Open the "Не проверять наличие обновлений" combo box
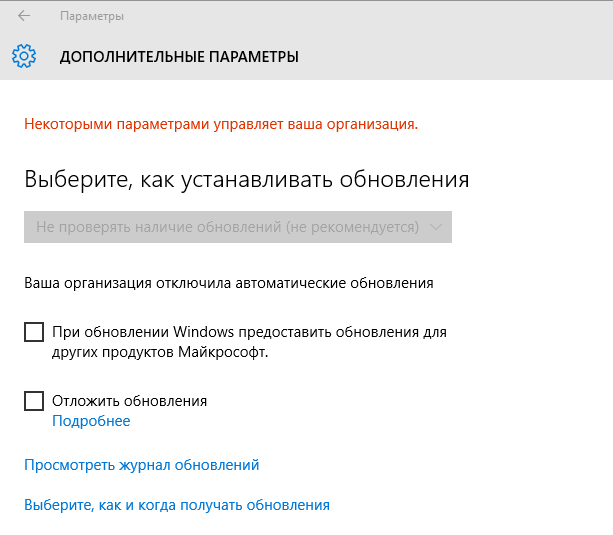Image resolution: width=613 pixels, height=535 pixels. coord(238,227)
